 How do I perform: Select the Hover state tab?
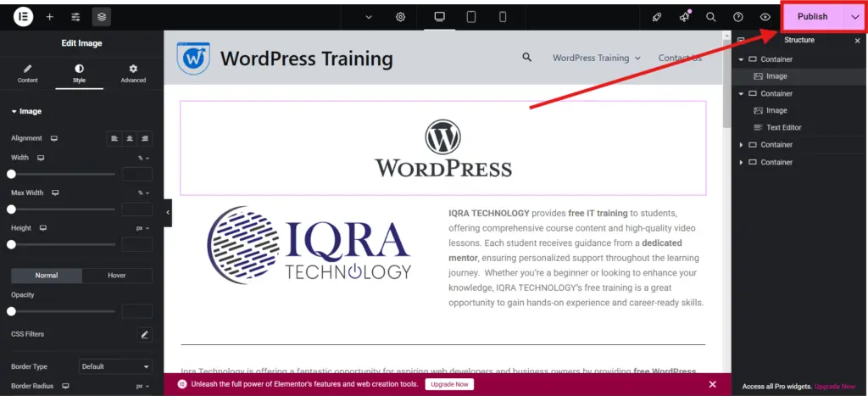pos(117,276)
